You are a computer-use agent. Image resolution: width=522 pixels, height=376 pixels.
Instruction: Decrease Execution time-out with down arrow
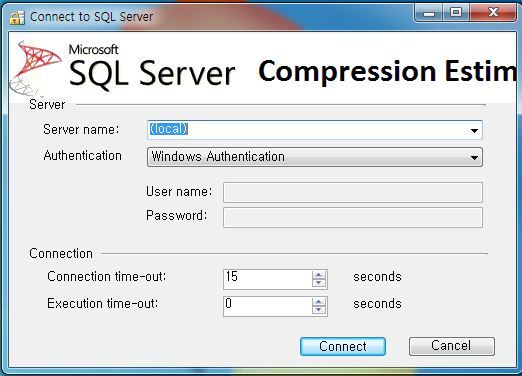tap(319, 310)
